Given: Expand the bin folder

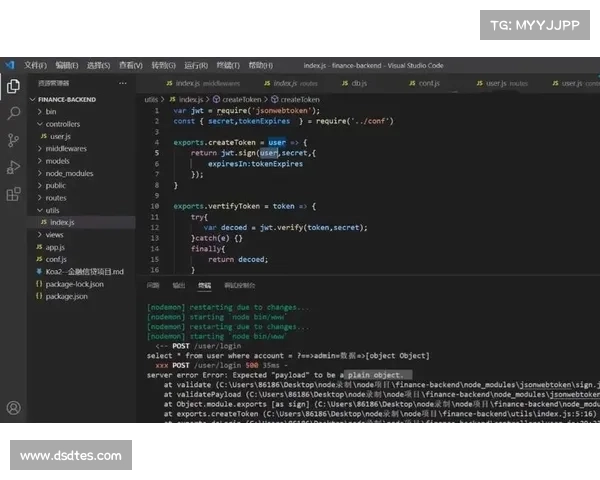Looking at the screenshot, I should click(x=51, y=112).
